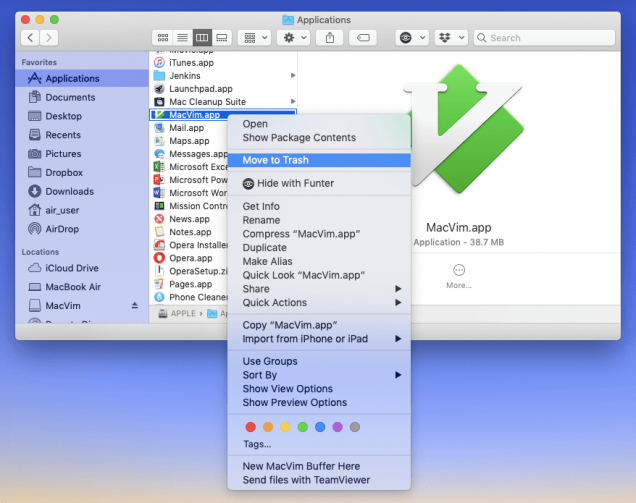Viewport: 636px width, 503px height.
Task: Open the air_user home folder
Action: coord(82,210)
